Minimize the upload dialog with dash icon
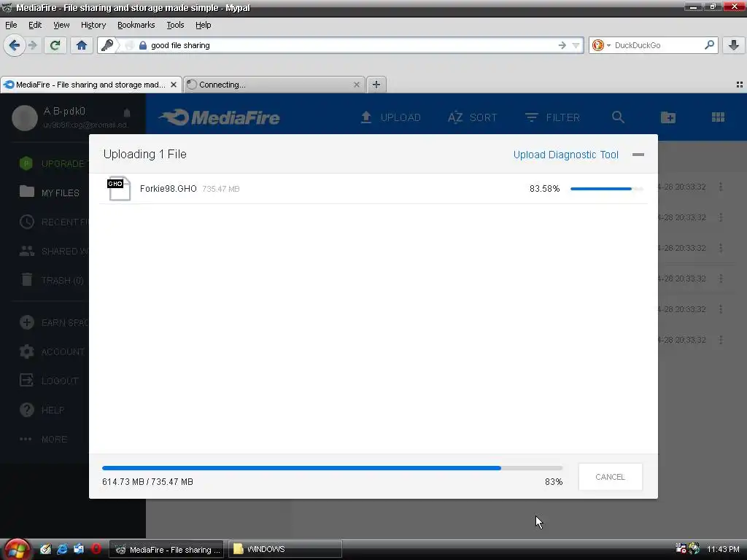Screen dimensions: 747x560 tap(638, 155)
